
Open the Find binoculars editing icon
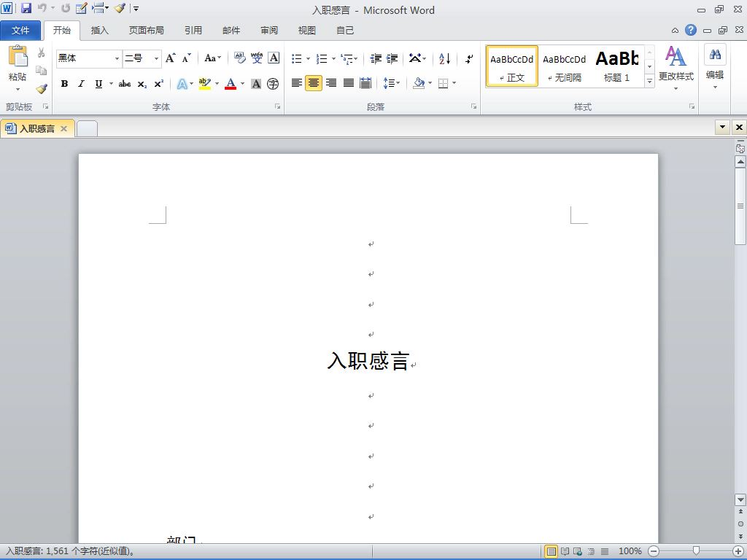pos(715,54)
